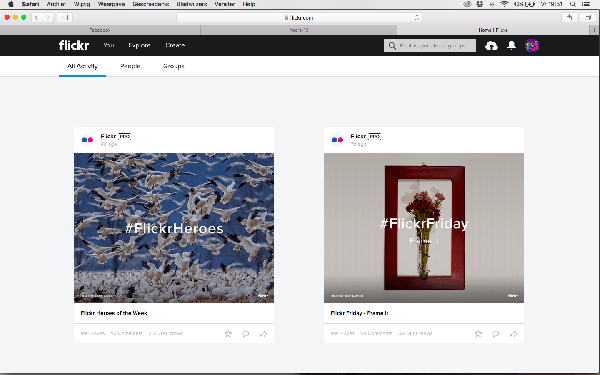Go back with Safari's back arrow

(37, 17)
